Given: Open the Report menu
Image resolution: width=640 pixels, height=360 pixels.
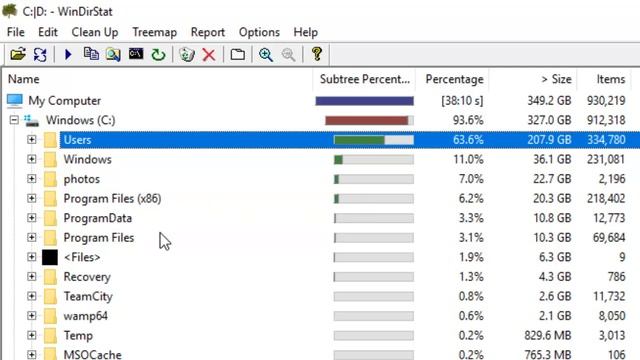Looking at the screenshot, I should (208, 32).
